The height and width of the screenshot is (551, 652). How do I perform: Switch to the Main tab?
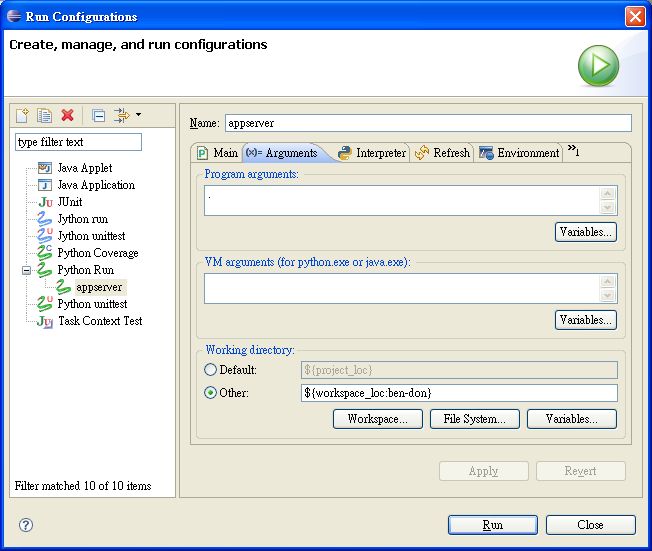pos(218,153)
